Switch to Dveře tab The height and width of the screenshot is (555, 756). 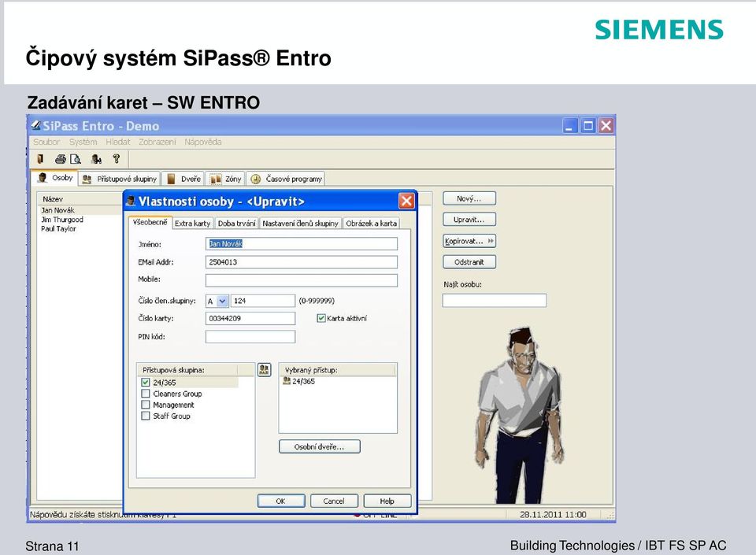click(183, 179)
